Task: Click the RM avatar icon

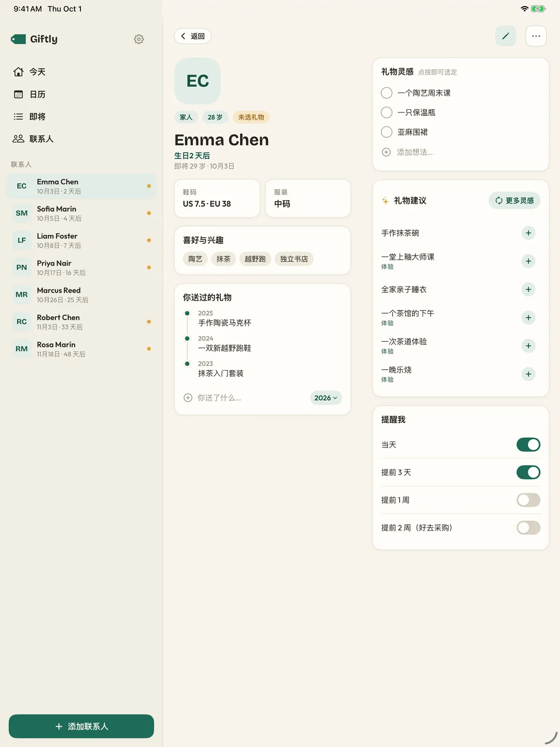Action: pos(21,349)
